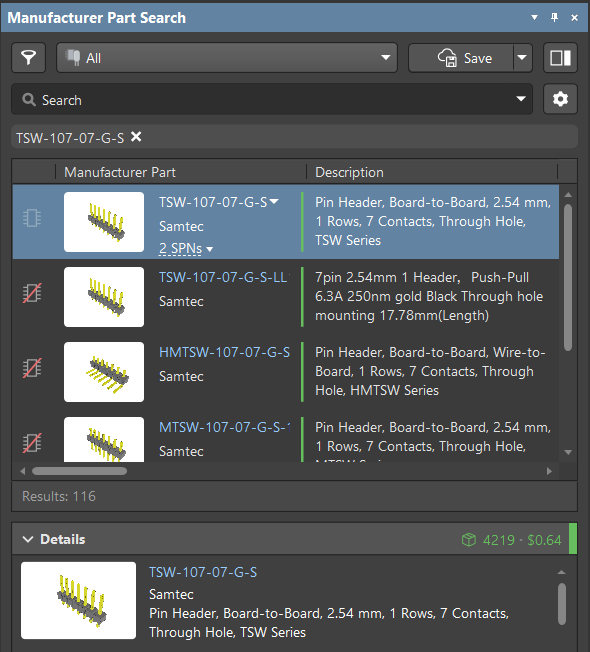590x652 pixels.
Task: Click the results scroll up arrow
Action: [x=568, y=195]
